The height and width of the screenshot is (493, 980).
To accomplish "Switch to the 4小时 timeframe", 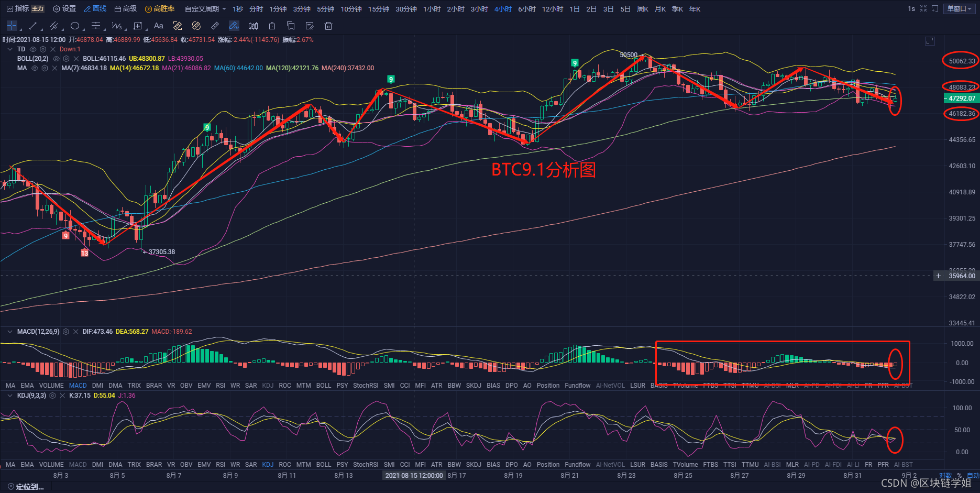I will [503, 9].
